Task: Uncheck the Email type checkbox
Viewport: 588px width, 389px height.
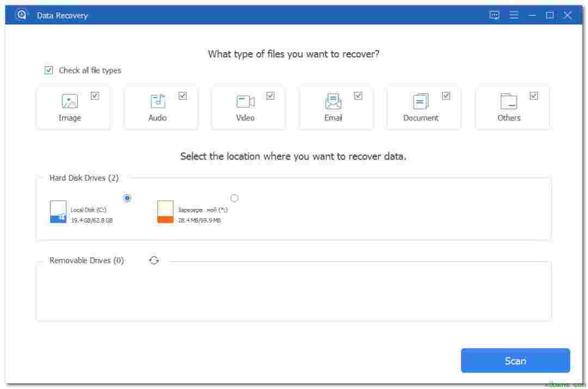Action: click(x=358, y=95)
